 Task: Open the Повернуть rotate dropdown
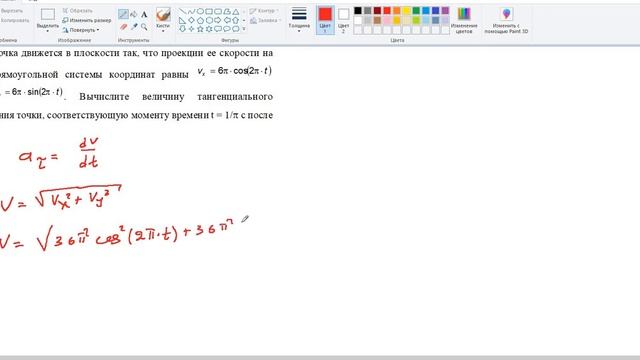coord(81,30)
